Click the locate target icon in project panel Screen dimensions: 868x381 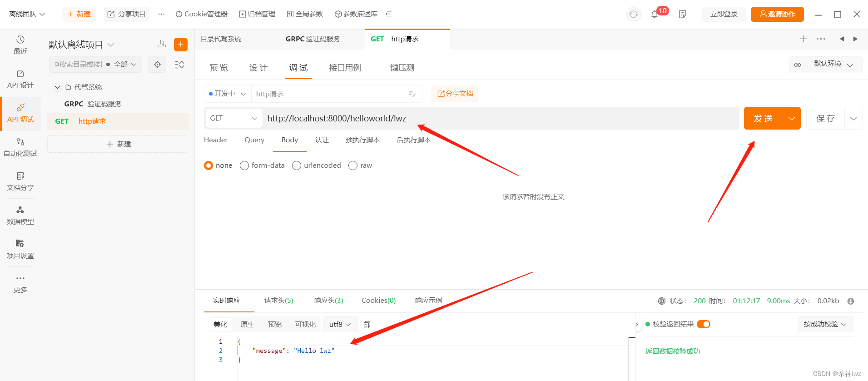pos(157,65)
